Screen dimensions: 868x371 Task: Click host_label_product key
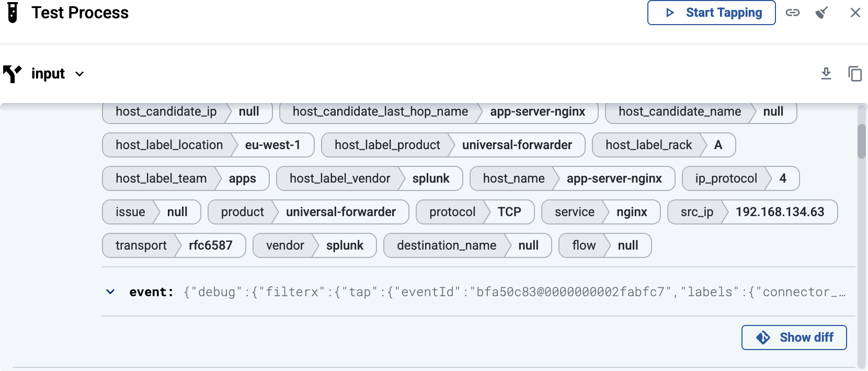(387, 145)
